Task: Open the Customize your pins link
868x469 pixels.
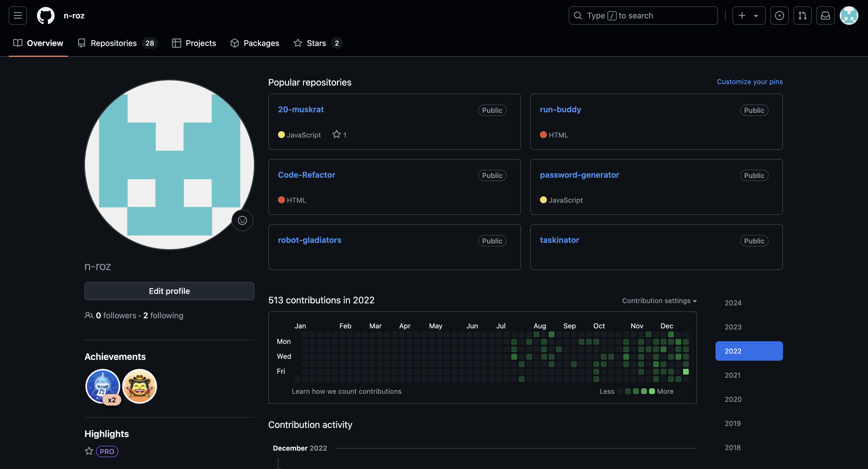Action: (749, 82)
